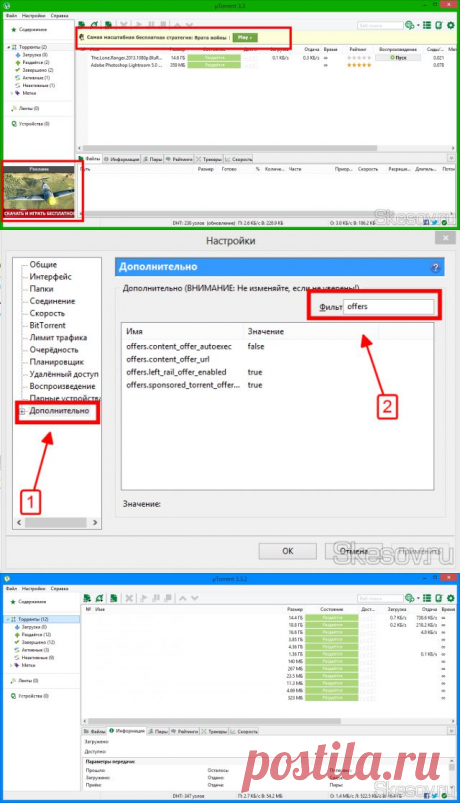Image resolution: width=460 pixels, height=803 pixels.
Task: Stop torrent icon in bottom window toolbar
Action: click(168, 598)
